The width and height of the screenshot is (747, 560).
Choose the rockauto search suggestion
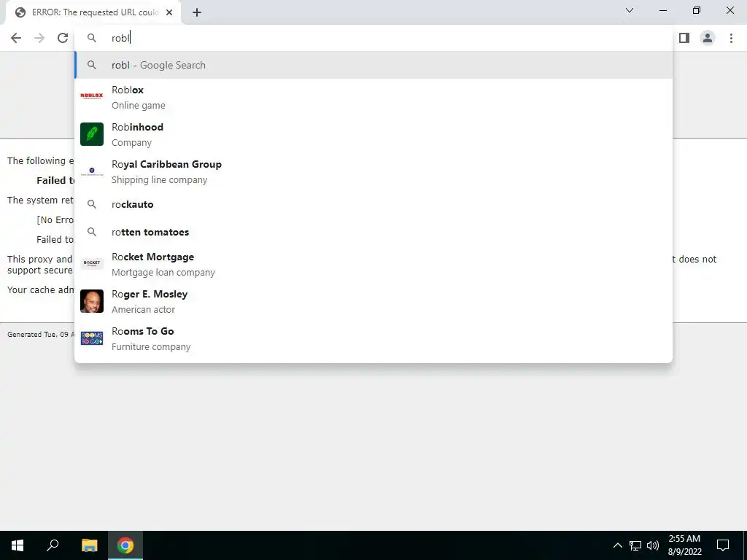tap(373, 204)
